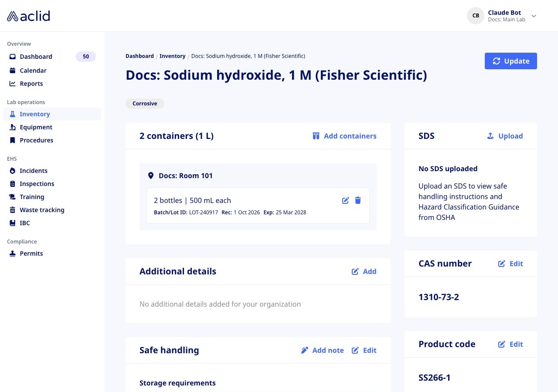Click the Calendar icon in sidebar

click(x=13, y=71)
